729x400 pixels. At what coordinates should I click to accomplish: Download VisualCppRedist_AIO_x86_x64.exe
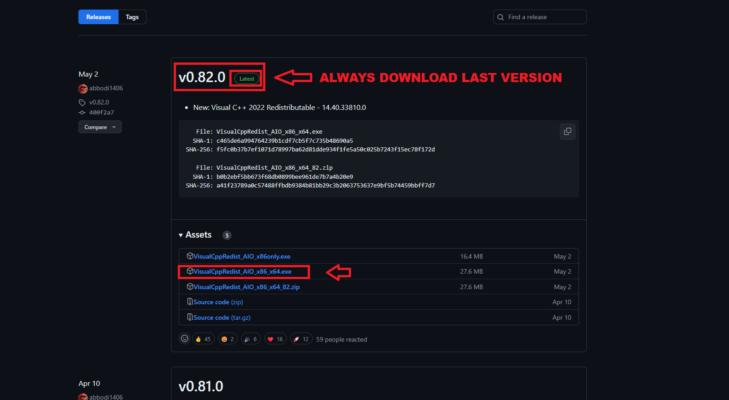click(240, 271)
